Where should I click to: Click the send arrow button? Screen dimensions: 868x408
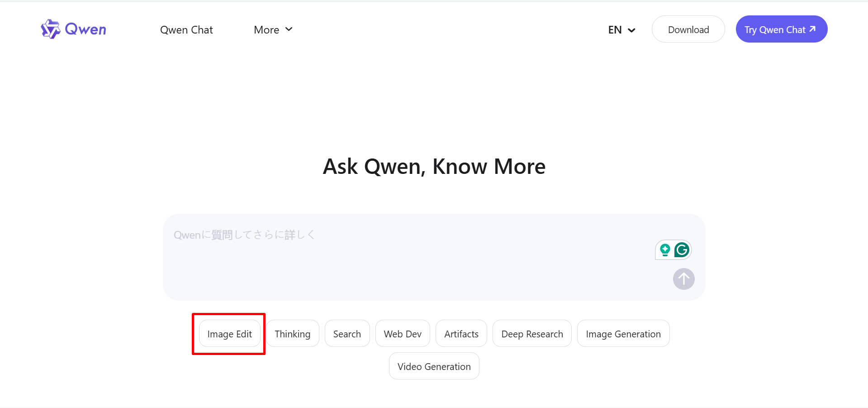coord(683,279)
